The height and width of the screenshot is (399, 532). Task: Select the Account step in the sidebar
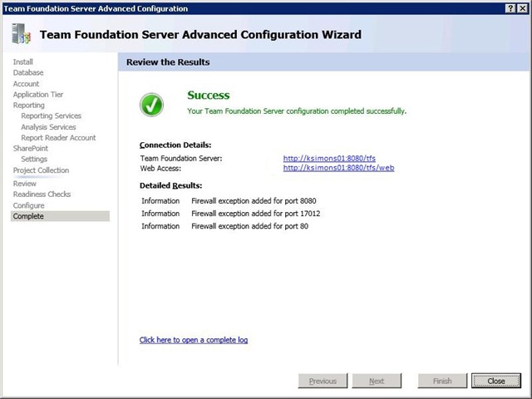pyautogui.click(x=26, y=84)
